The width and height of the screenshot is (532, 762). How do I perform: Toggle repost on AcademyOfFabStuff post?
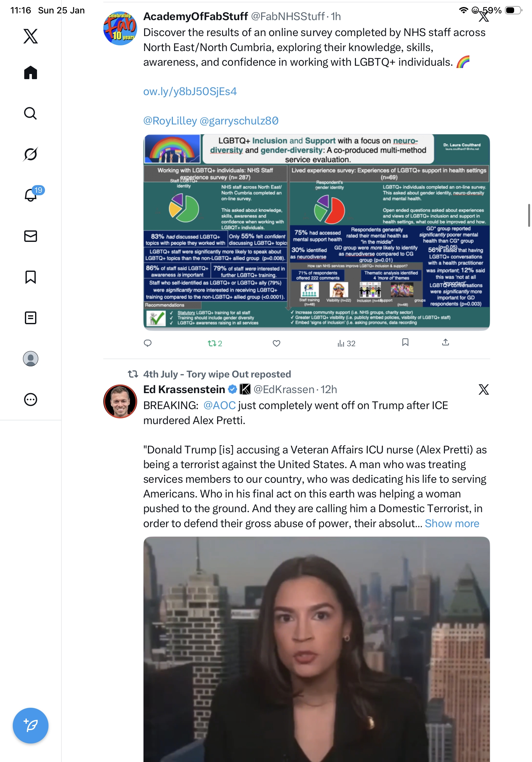(215, 343)
